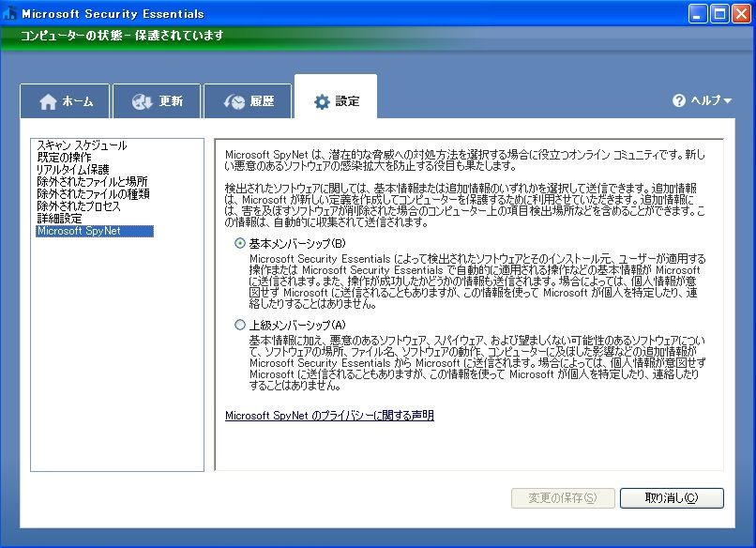
Task: Select 詳細設定 in the list
Action: 59,218
